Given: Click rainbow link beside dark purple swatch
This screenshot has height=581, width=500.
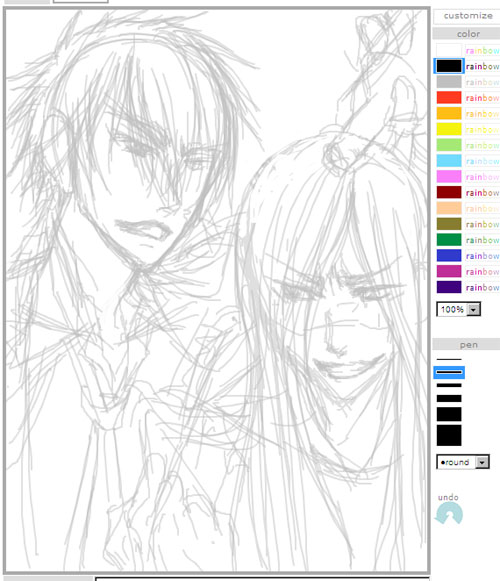Looking at the screenshot, I should pyautogui.click(x=483, y=288).
